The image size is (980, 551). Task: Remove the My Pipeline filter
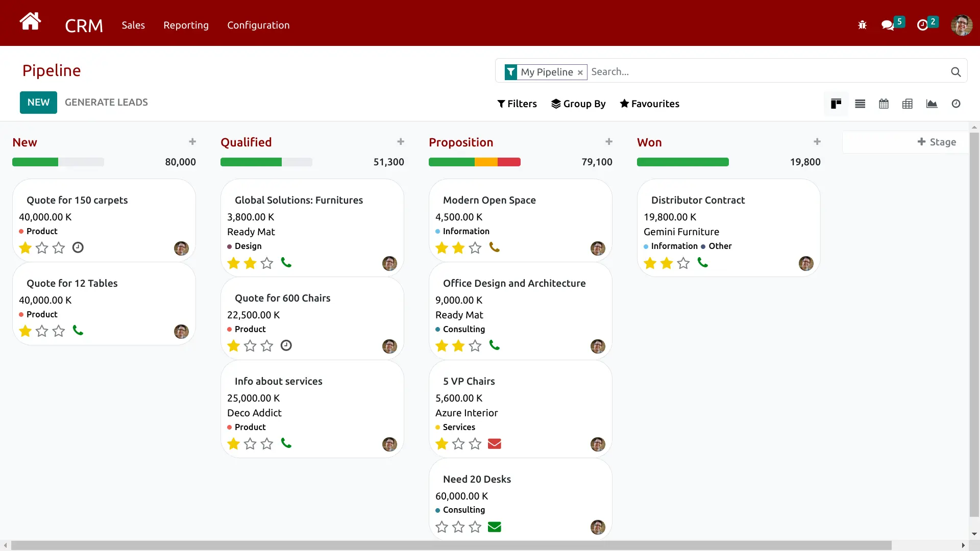tap(580, 72)
